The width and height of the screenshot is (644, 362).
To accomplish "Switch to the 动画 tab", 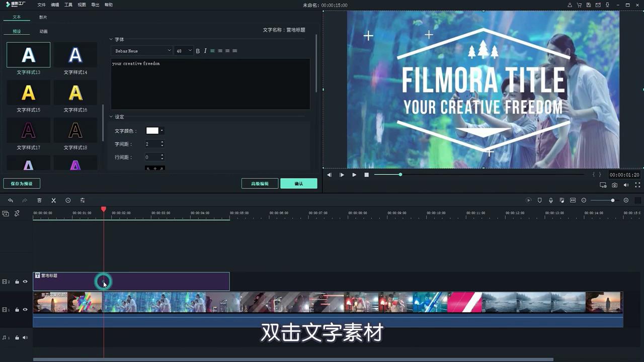I will pyautogui.click(x=44, y=31).
